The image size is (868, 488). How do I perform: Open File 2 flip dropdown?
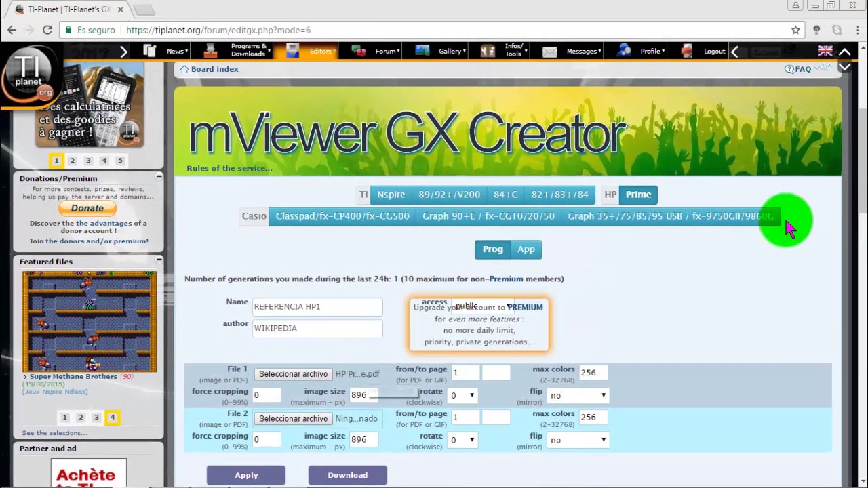tap(578, 440)
